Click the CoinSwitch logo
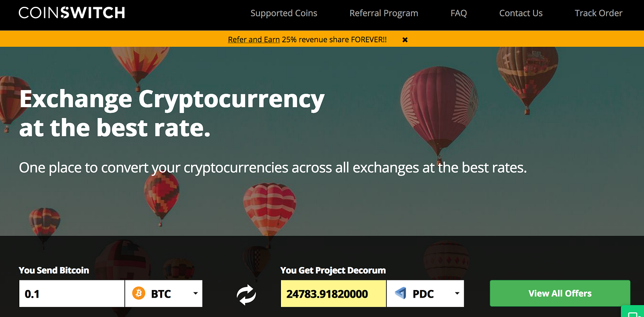The image size is (644, 317). (x=72, y=13)
